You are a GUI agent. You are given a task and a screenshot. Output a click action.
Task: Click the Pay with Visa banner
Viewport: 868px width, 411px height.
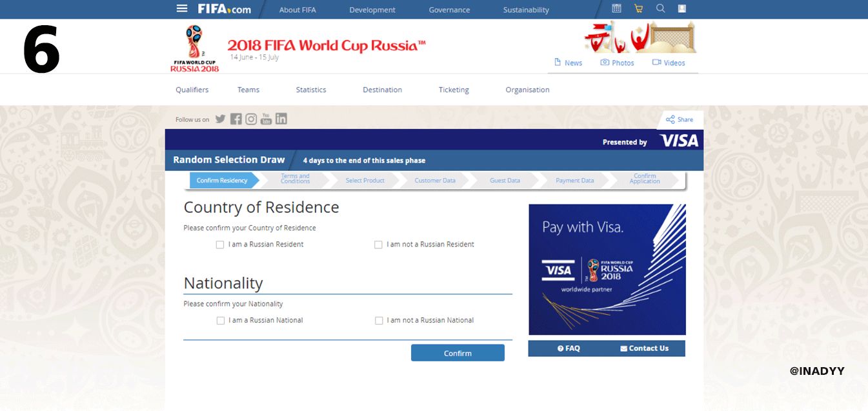tap(607, 269)
